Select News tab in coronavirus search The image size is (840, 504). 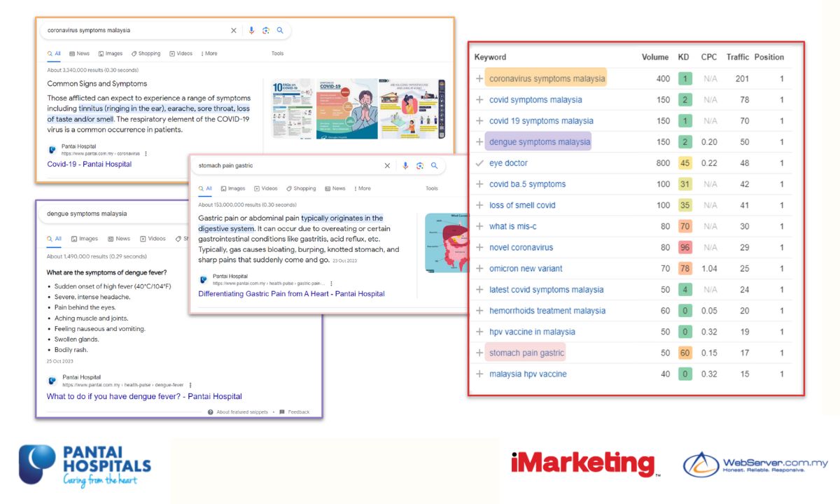(x=79, y=53)
